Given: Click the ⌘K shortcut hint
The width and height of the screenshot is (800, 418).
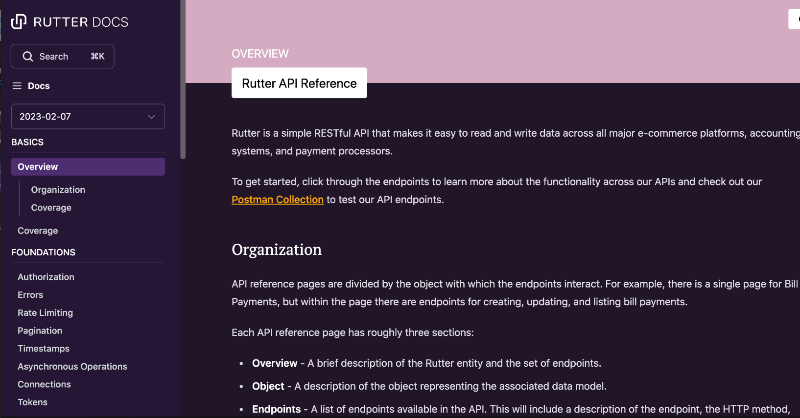Looking at the screenshot, I should tap(97, 56).
